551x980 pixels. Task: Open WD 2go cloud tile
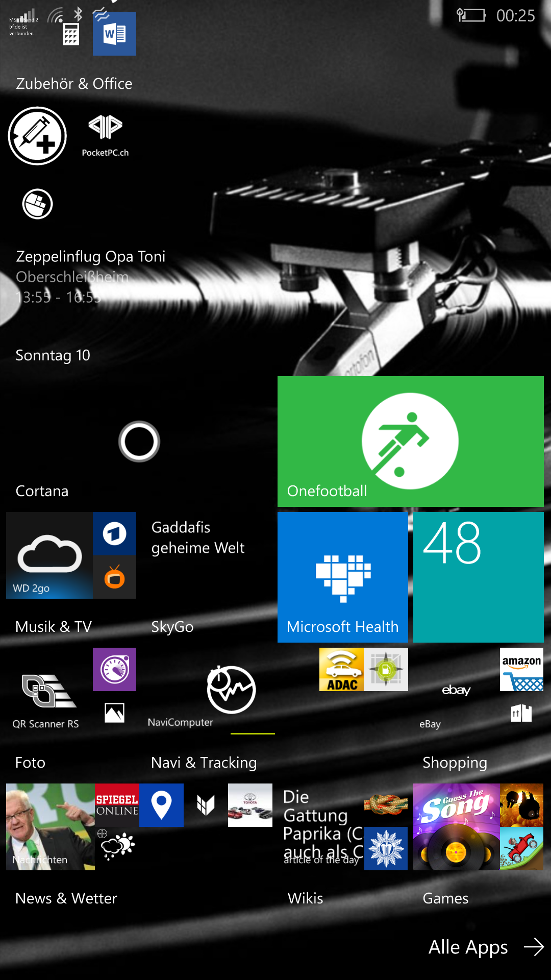(49, 555)
